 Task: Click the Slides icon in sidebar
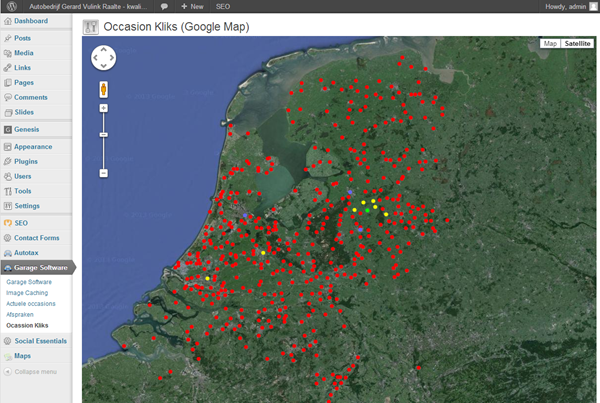click(x=8, y=113)
